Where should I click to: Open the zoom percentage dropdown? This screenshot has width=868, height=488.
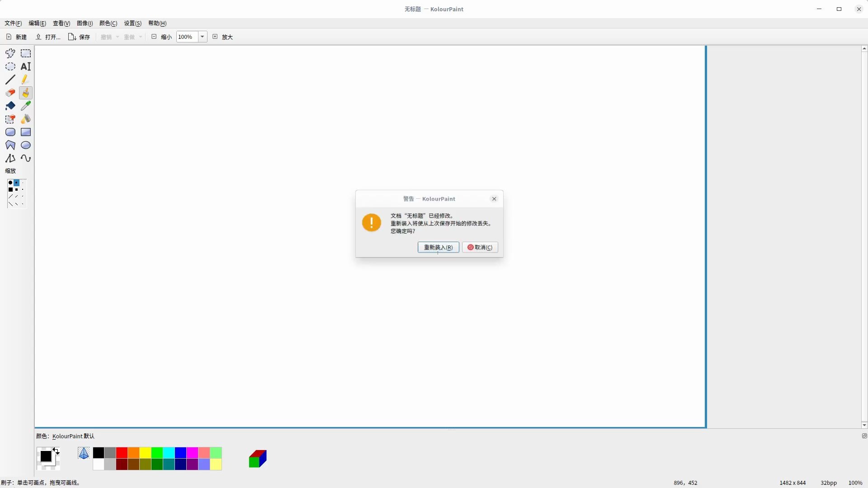[x=202, y=37]
